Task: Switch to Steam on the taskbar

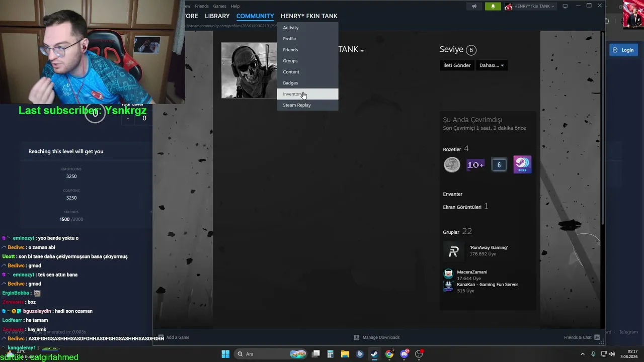Action: click(x=374, y=354)
